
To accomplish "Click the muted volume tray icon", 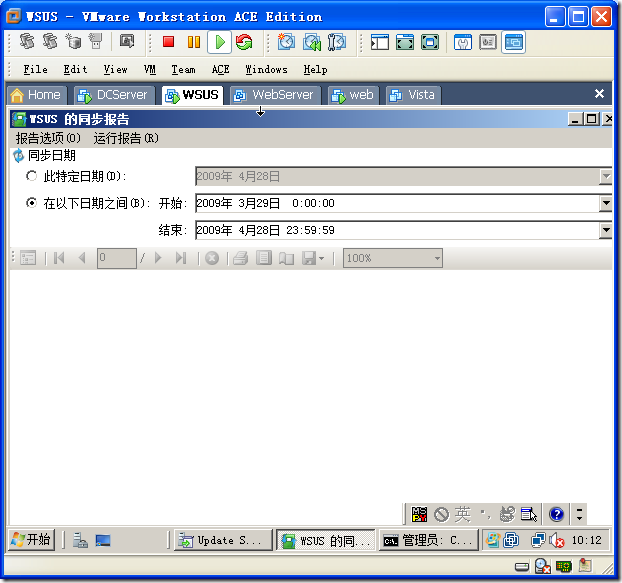I will pos(557,540).
